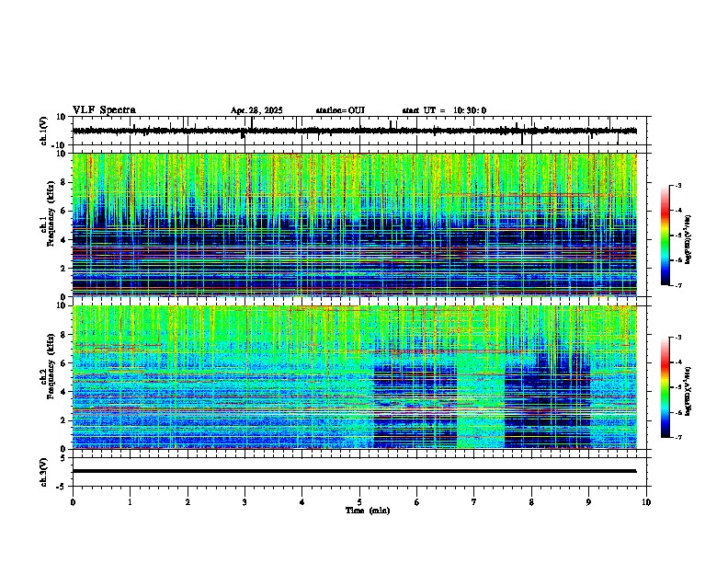Viewport: 728px width, 563px height.
Task: Click the "6" kHz tick on ch.2 frequency axis
Action: point(64,363)
